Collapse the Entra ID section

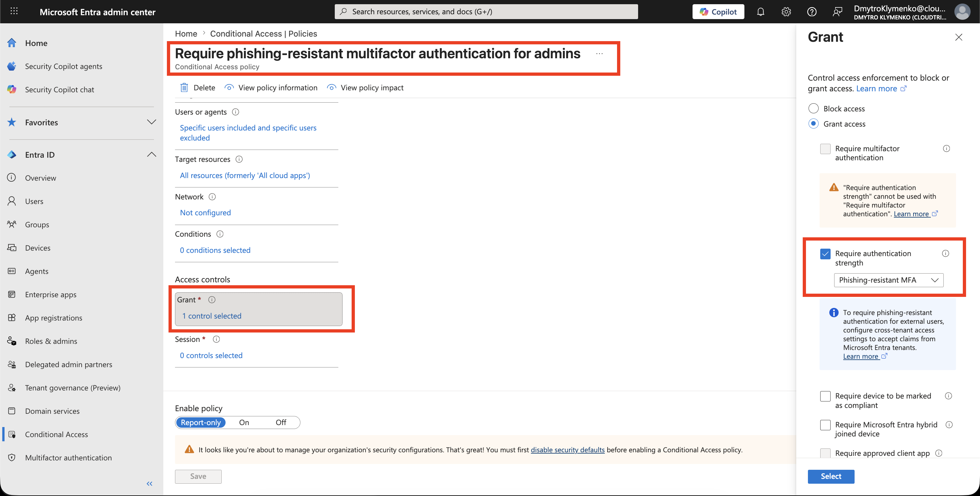(x=151, y=154)
